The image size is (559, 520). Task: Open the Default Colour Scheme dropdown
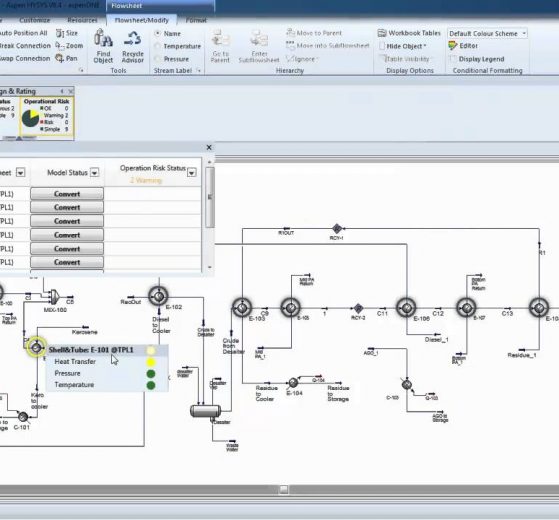(x=487, y=34)
